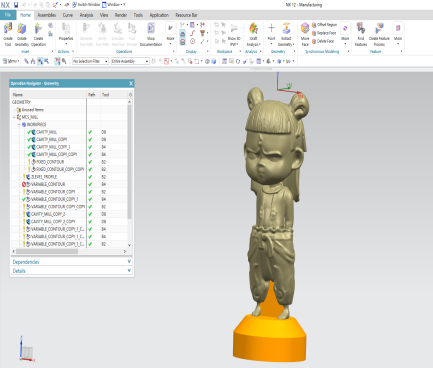This screenshot has width=433, height=368.
Task: Click the Offset Region command
Action: (324, 25)
